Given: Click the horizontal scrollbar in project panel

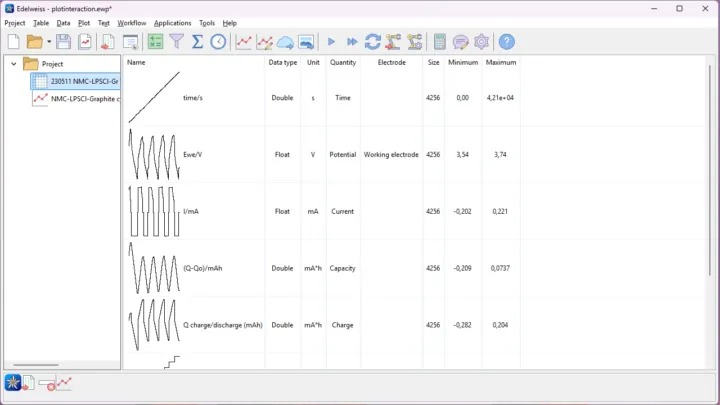Looking at the screenshot, I should (x=35, y=365).
